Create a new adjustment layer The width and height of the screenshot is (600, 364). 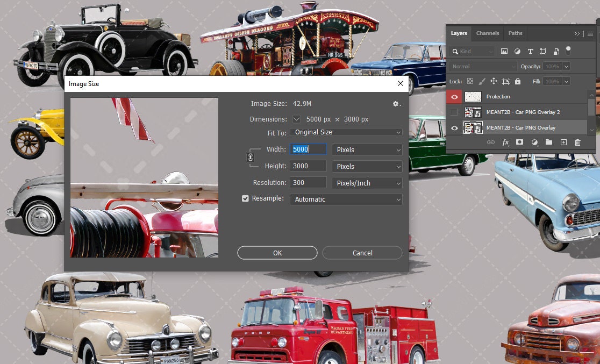pyautogui.click(x=534, y=142)
